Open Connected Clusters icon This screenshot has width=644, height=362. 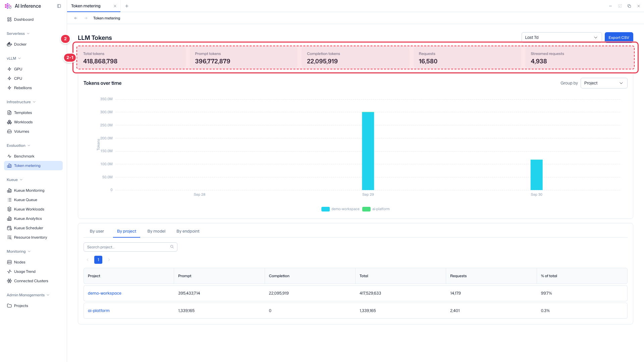point(9,281)
